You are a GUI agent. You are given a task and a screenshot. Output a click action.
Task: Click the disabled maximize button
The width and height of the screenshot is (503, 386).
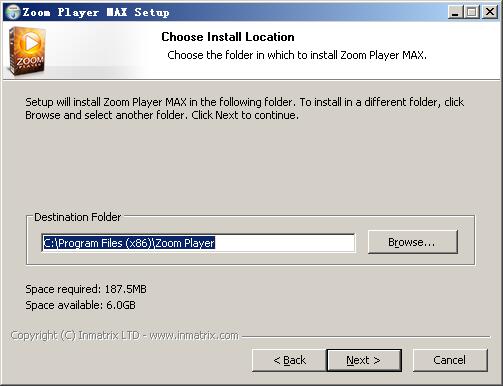[472, 12]
